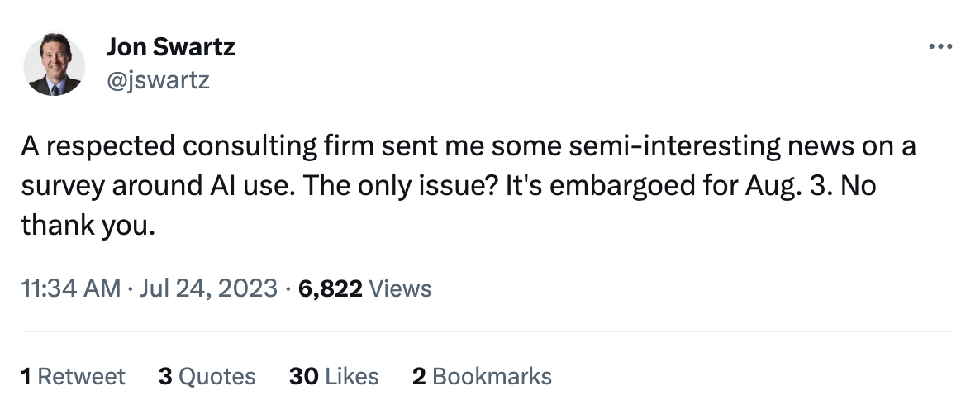Image resolution: width=980 pixels, height=405 pixels.
Task: Click the bold 3 beside Quotes
Action: pyautogui.click(x=164, y=377)
